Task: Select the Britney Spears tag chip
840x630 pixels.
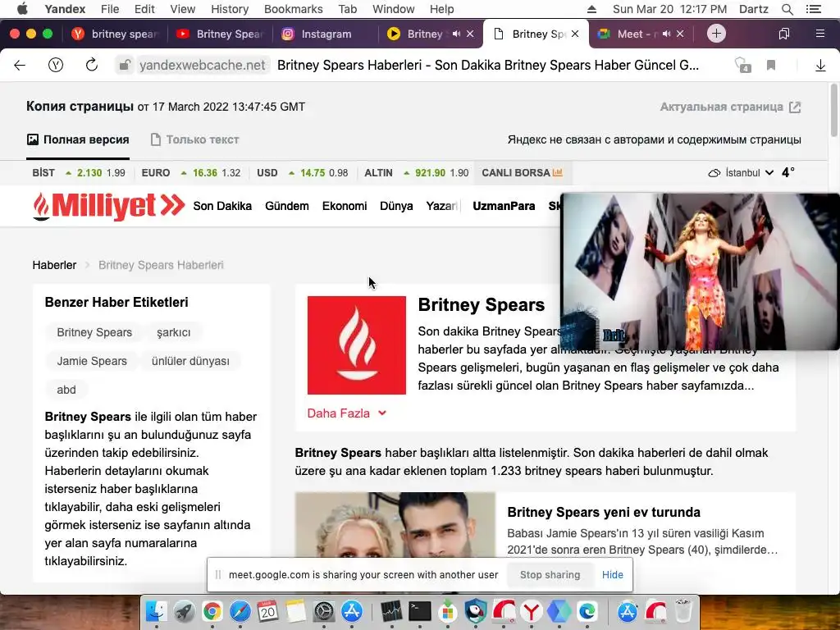Action: (x=94, y=332)
